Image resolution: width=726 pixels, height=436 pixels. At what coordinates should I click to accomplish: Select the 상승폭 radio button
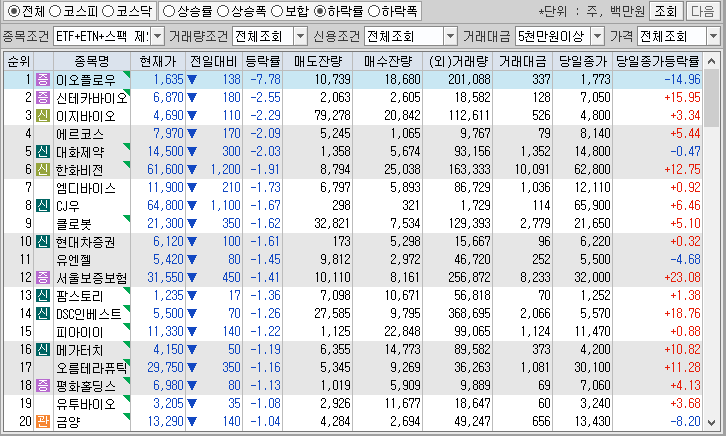click(x=223, y=11)
